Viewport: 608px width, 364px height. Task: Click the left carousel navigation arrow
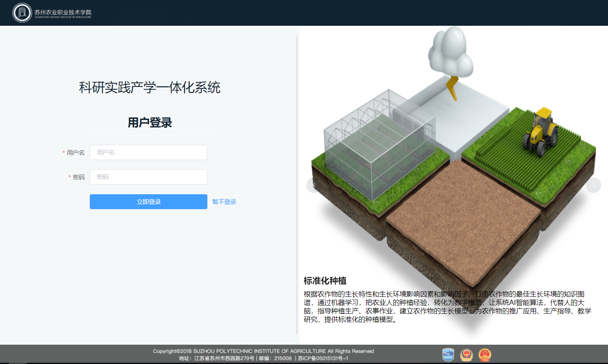tap(312, 185)
